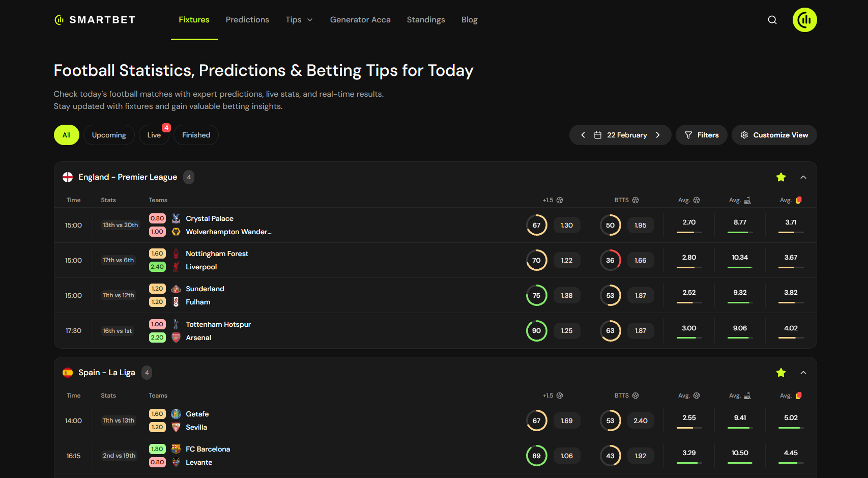Open the Tottenham Hotspur match link
Screen dimensions: 868x478
pos(218,324)
